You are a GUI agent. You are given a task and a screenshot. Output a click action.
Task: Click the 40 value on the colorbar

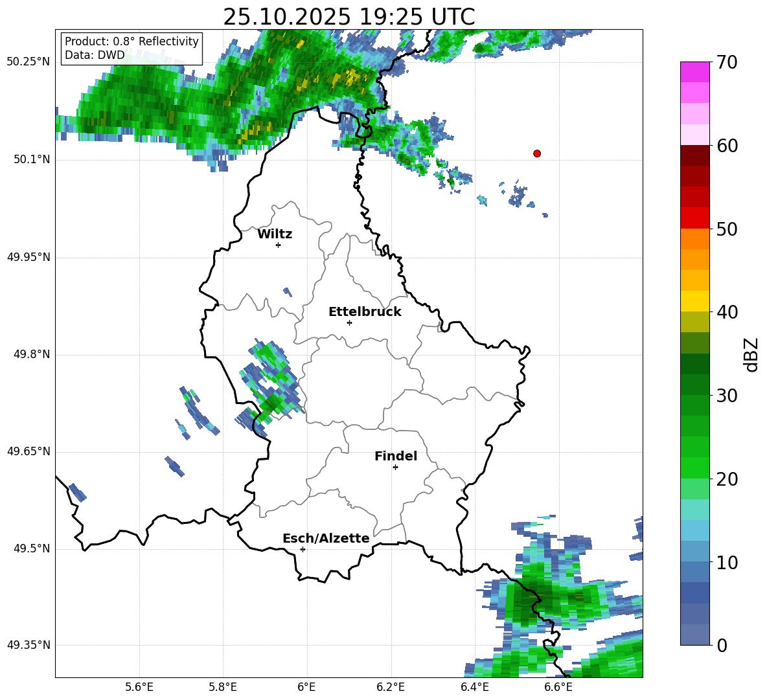point(727,312)
